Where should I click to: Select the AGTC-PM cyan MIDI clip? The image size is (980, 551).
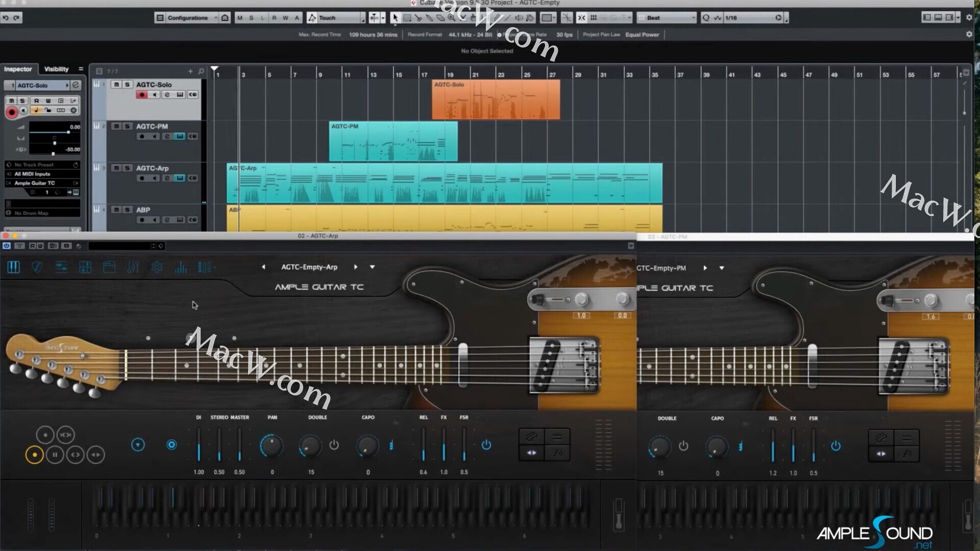(393, 141)
